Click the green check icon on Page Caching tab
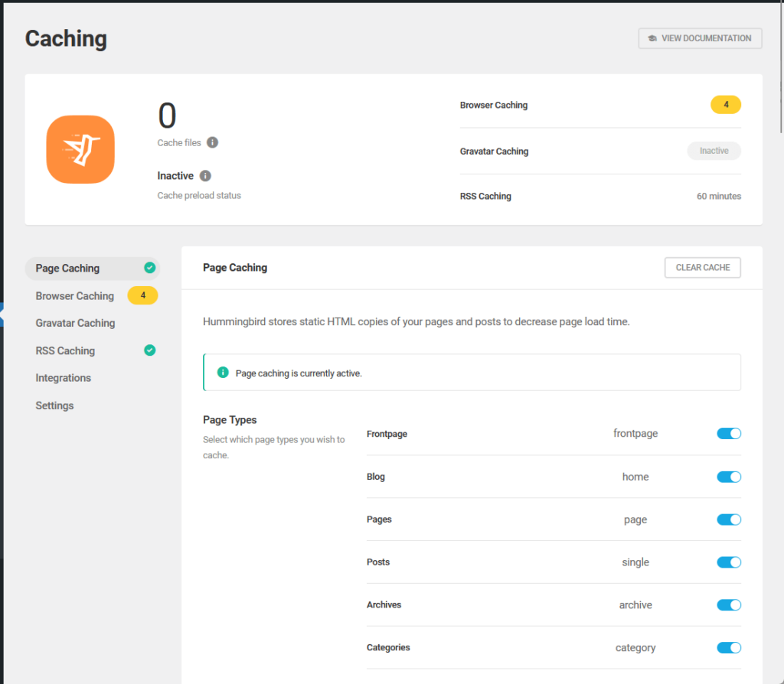The width and height of the screenshot is (784, 684). (149, 268)
